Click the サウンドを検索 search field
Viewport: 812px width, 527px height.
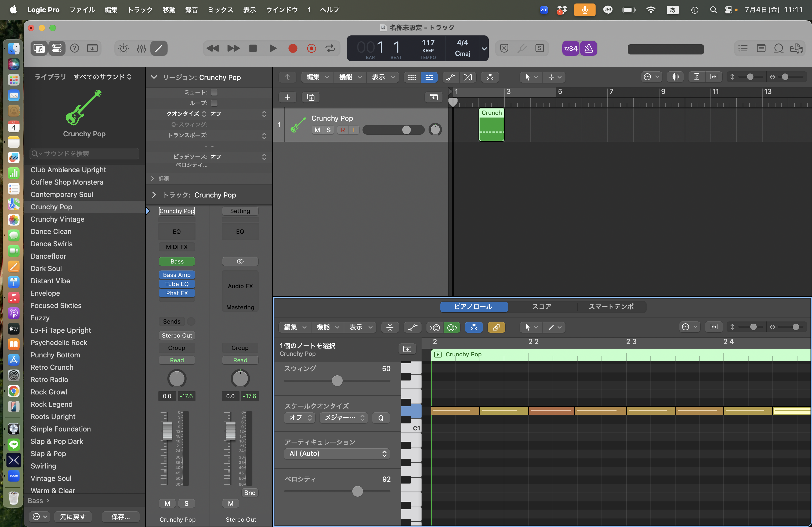[x=84, y=154]
